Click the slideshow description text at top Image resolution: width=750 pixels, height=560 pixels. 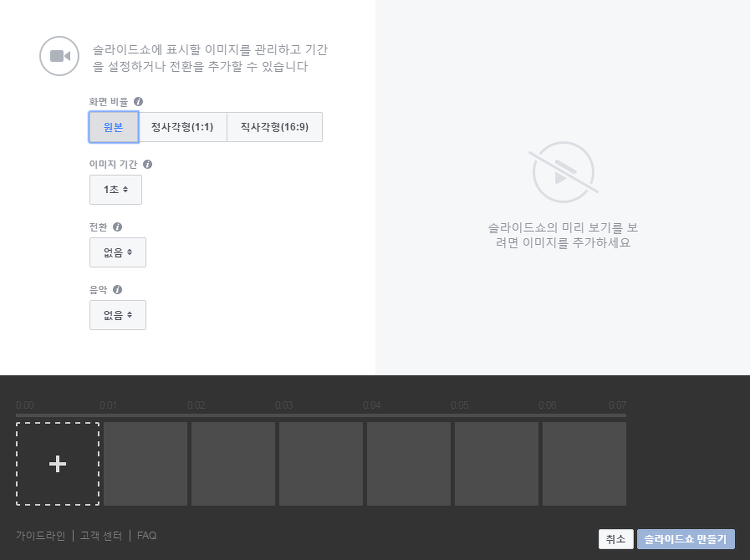click(210, 58)
